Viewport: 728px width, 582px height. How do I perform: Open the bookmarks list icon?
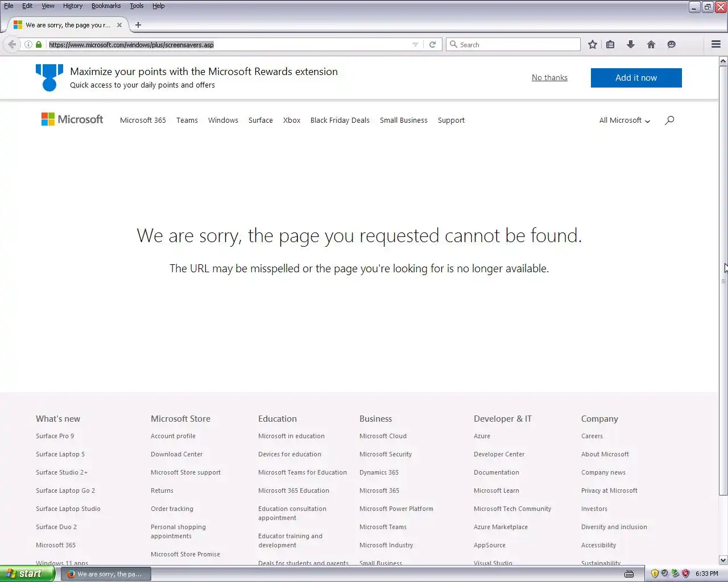610,44
